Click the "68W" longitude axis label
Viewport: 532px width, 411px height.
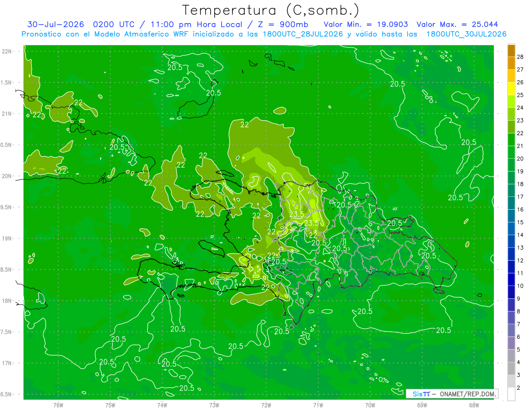click(x=474, y=405)
